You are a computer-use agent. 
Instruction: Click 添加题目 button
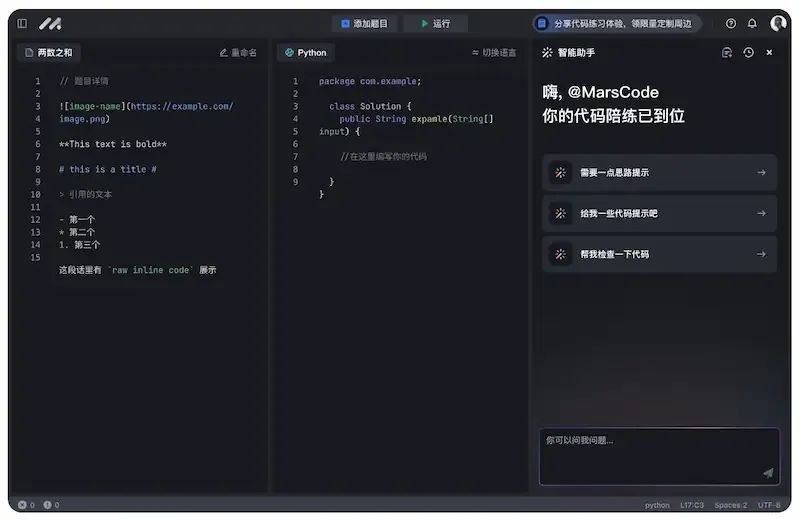[x=364, y=23]
